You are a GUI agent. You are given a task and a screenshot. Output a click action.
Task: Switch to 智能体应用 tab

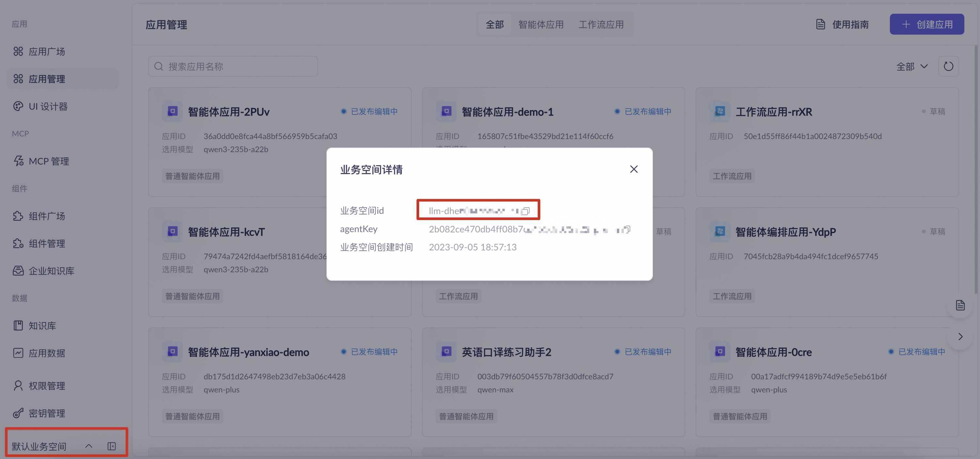click(x=541, y=25)
